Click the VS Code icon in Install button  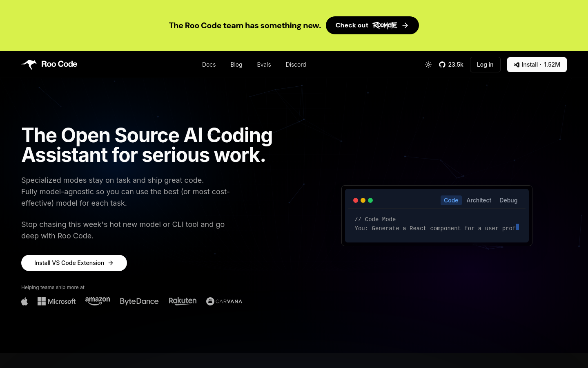pos(517,65)
